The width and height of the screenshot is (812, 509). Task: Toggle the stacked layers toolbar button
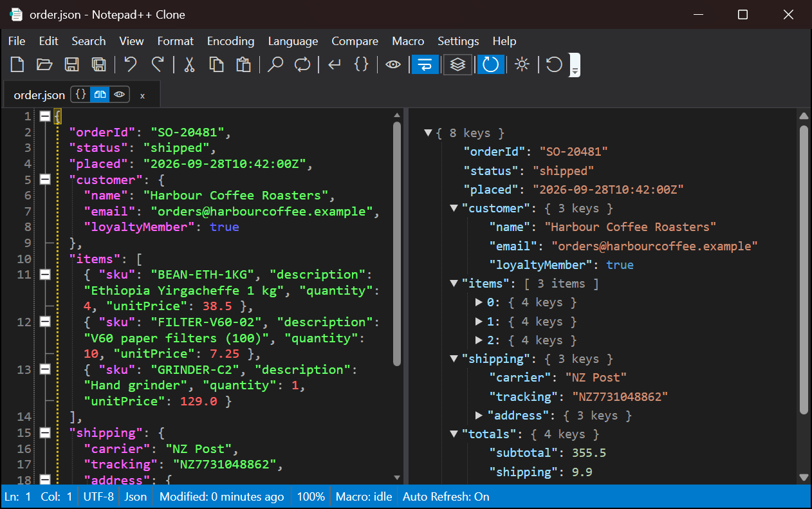coord(457,64)
